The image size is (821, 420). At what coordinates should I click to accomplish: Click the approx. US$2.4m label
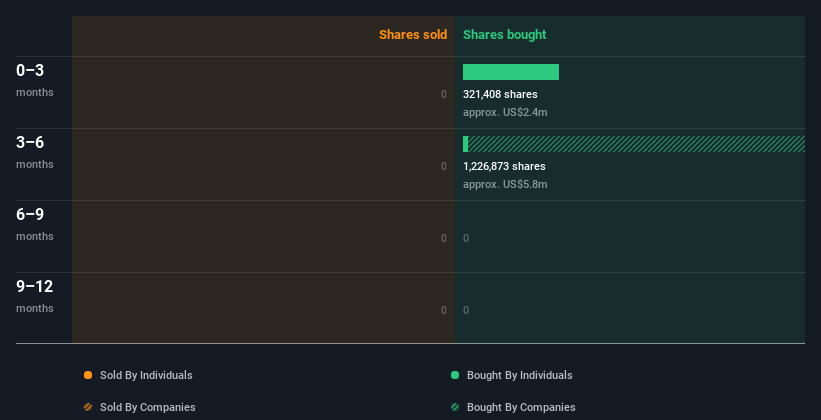pyautogui.click(x=505, y=112)
